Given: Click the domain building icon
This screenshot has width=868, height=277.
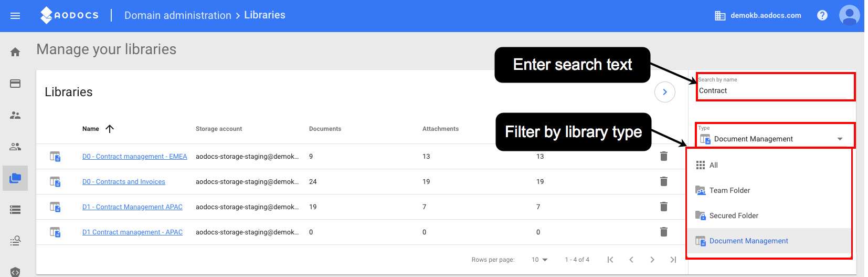Looking at the screenshot, I should click(720, 16).
